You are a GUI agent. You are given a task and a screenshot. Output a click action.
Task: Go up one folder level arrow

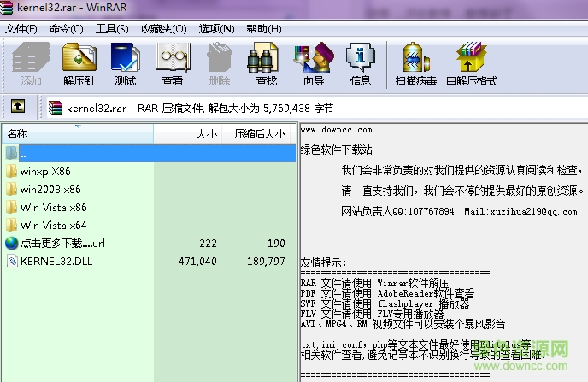18,107
